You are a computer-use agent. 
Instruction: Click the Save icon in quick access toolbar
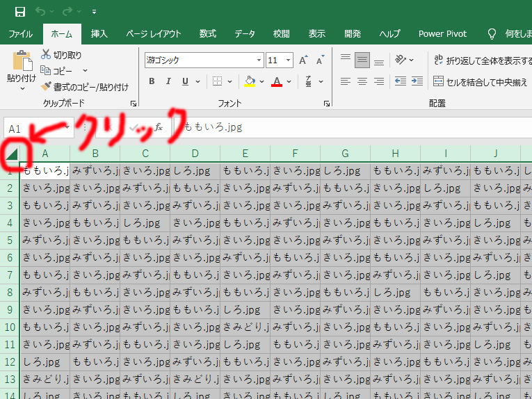tap(19, 12)
